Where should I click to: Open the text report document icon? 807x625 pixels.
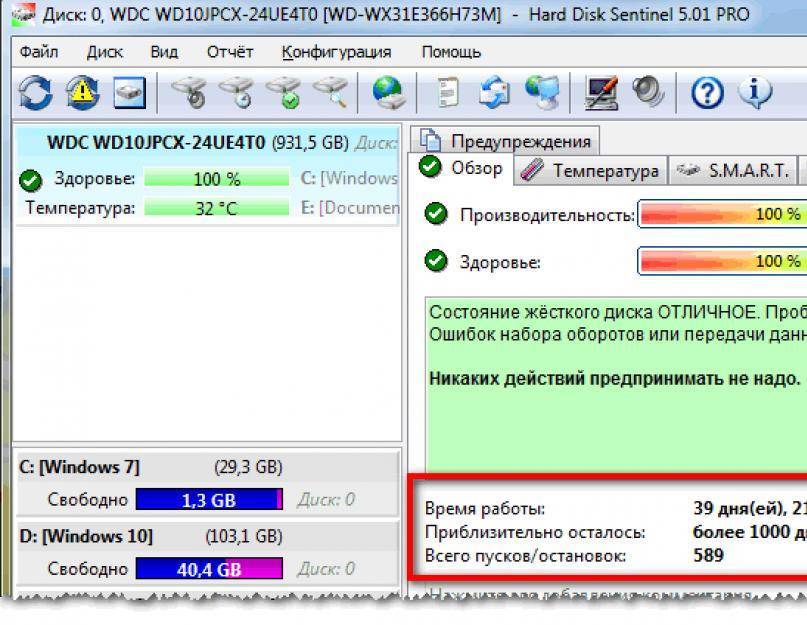tap(448, 93)
